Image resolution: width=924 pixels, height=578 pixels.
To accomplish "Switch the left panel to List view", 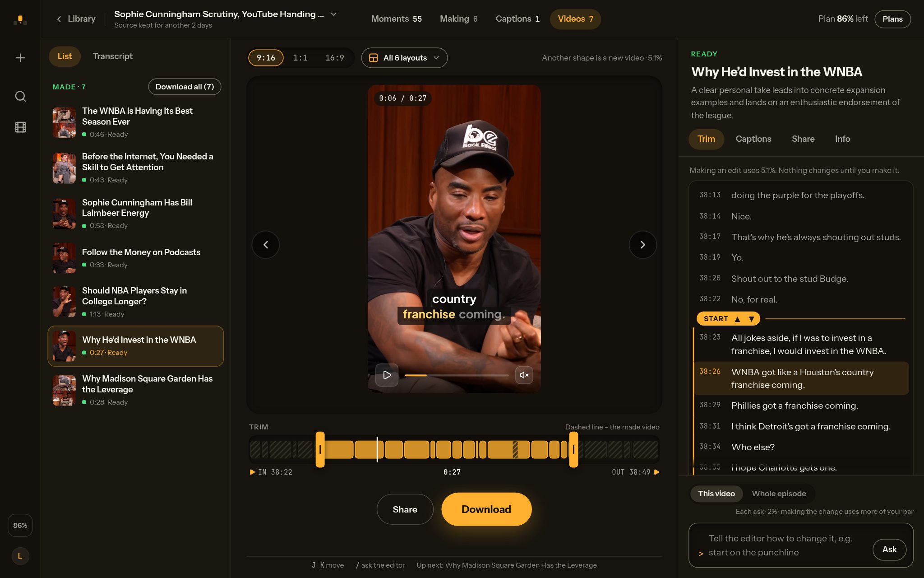I will tap(65, 56).
